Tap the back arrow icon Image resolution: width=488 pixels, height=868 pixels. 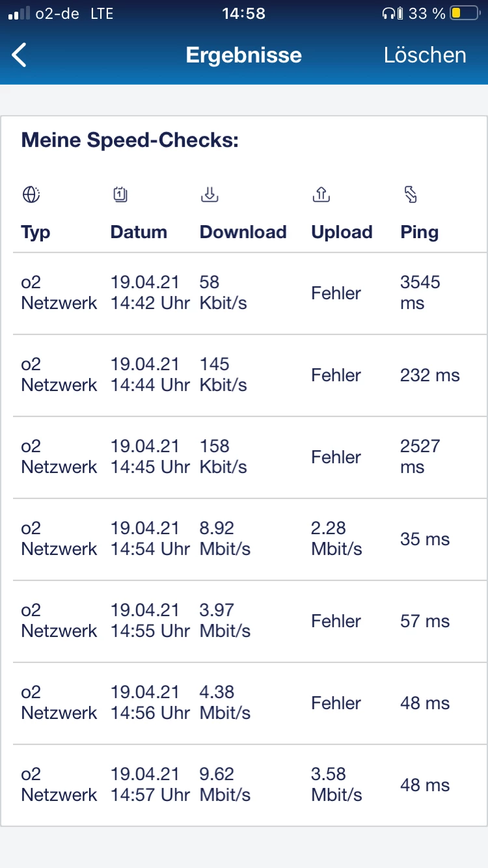[20, 55]
